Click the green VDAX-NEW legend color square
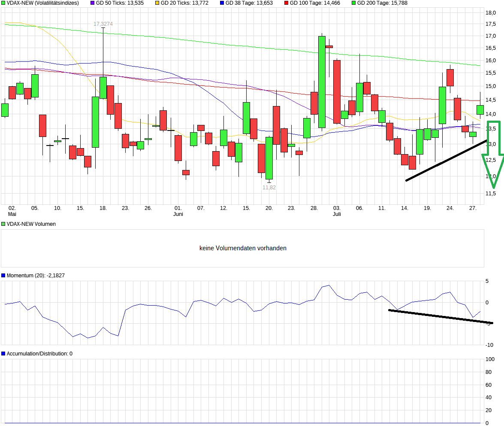The height and width of the screenshot is (428, 504). tap(3, 3)
